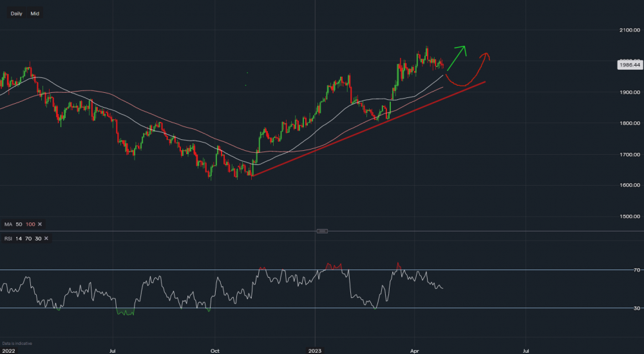Select the MA 50 period value
This screenshot has height=354, width=644.
click(19, 224)
